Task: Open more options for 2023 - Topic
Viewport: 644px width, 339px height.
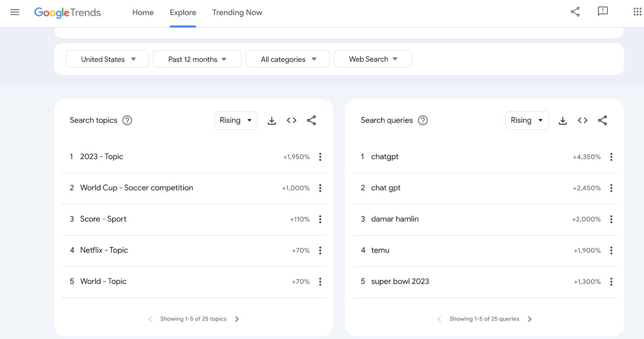Action: [320, 157]
